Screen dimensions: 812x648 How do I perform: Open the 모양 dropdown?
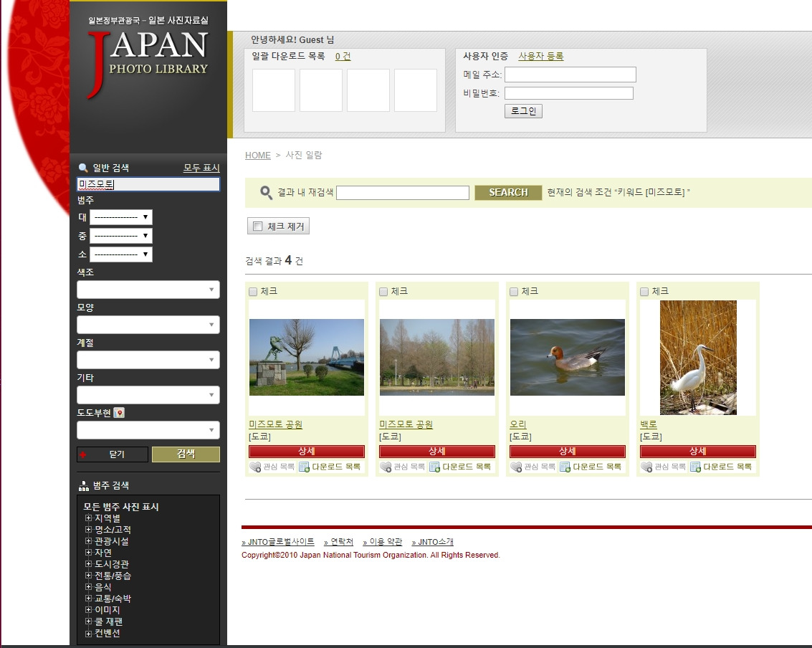[148, 325]
